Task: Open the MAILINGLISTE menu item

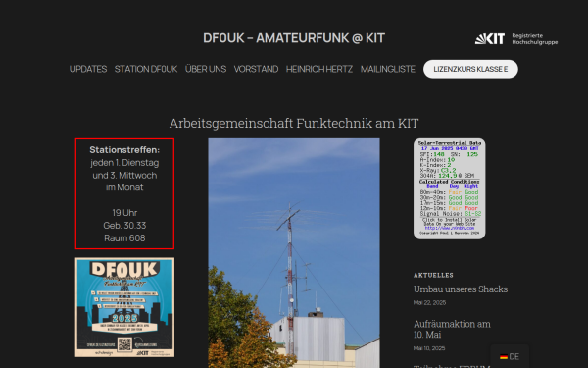Action: 388,69
